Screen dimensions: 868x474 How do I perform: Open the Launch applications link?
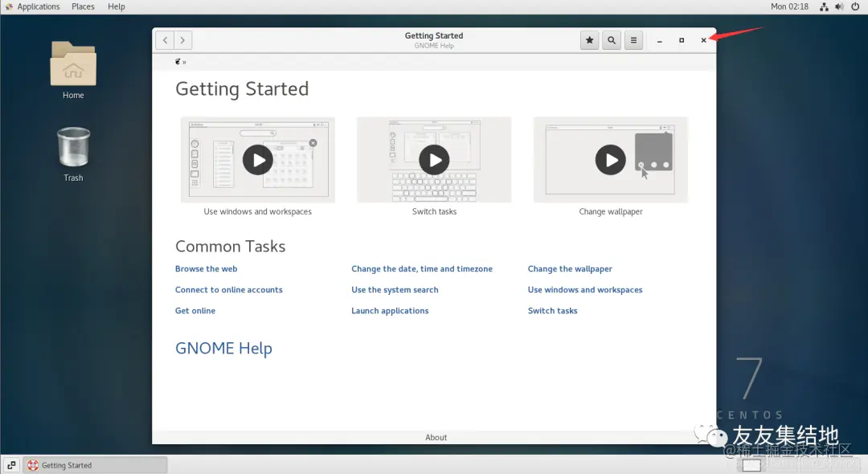point(390,311)
